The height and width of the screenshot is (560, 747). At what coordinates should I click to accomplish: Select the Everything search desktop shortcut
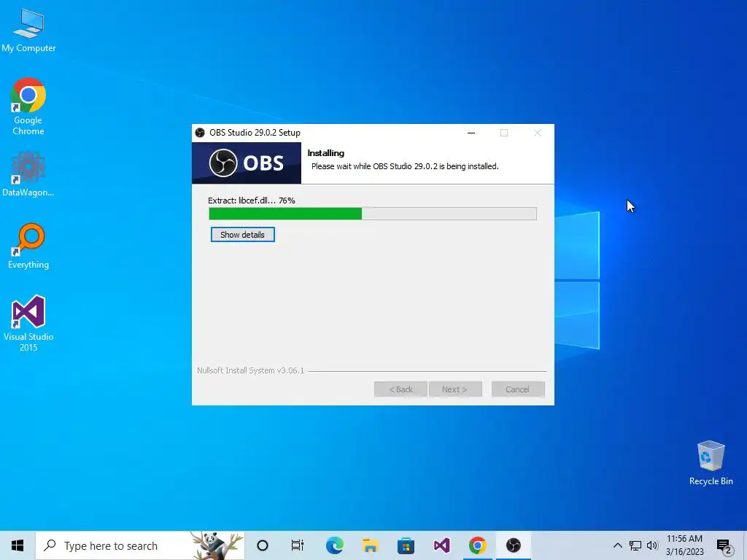[x=28, y=246]
